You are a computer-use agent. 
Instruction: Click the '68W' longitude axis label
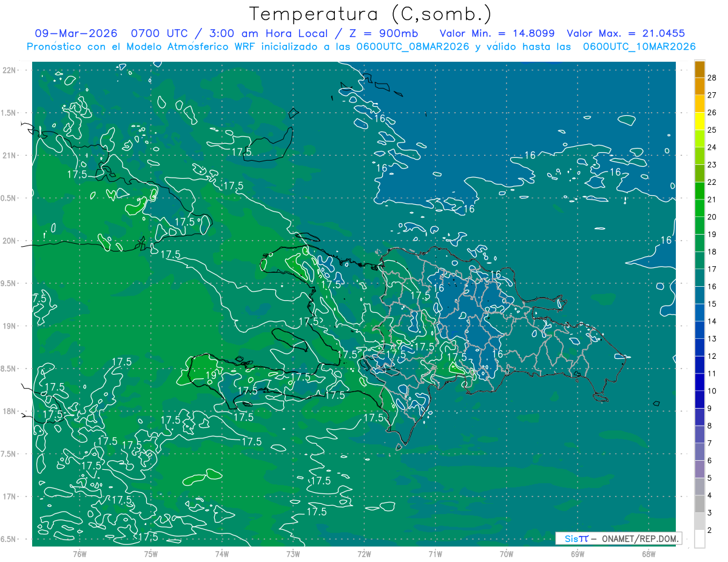point(649,554)
